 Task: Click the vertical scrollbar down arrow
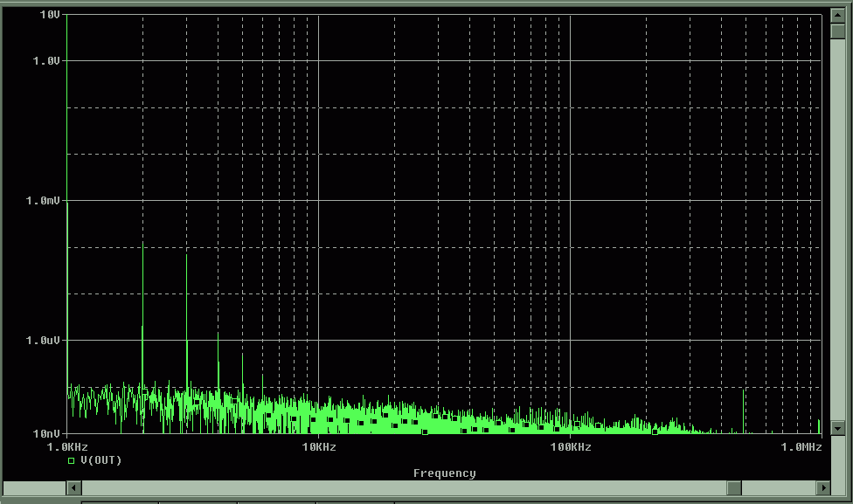pyautogui.click(x=838, y=428)
